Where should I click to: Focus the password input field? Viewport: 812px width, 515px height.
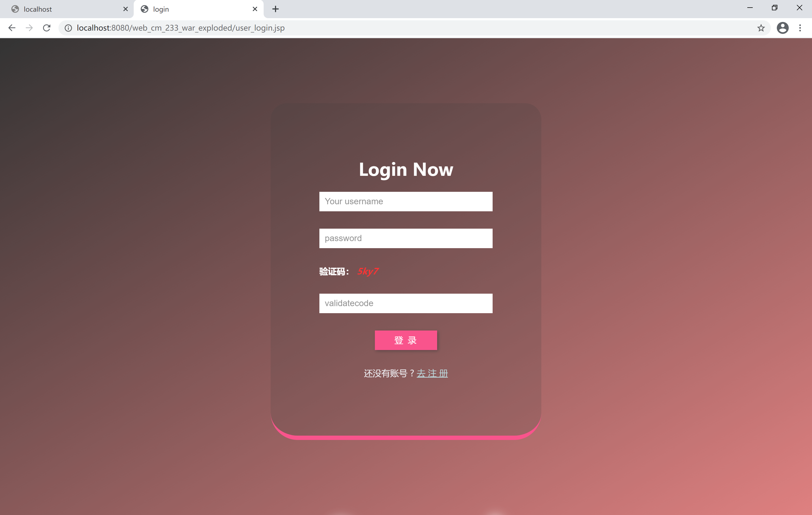click(406, 238)
